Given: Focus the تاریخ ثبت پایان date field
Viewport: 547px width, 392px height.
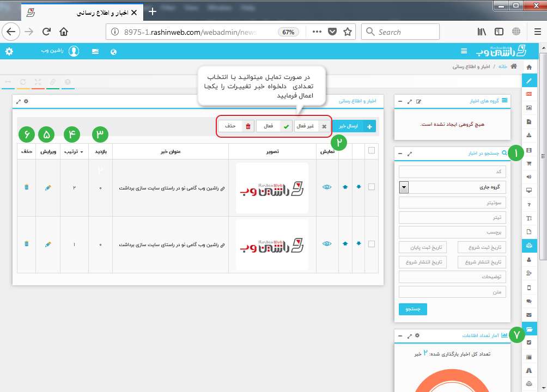Looking at the screenshot, I should click(x=423, y=247).
